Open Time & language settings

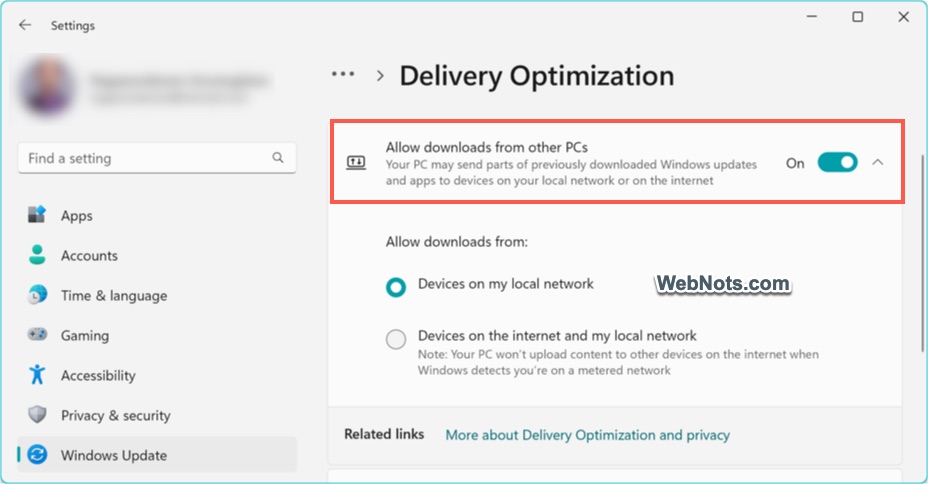113,295
